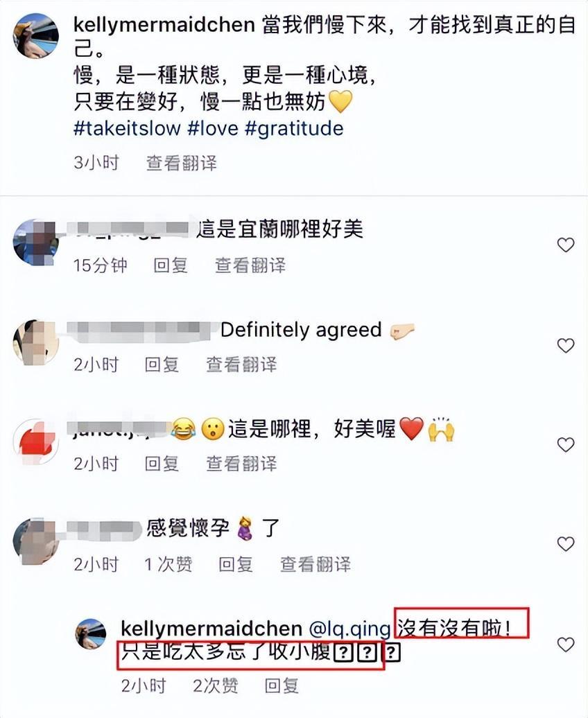588x718 pixels.
Task: Open kellymermaidchen's avatar on the reply
Action: point(90,633)
